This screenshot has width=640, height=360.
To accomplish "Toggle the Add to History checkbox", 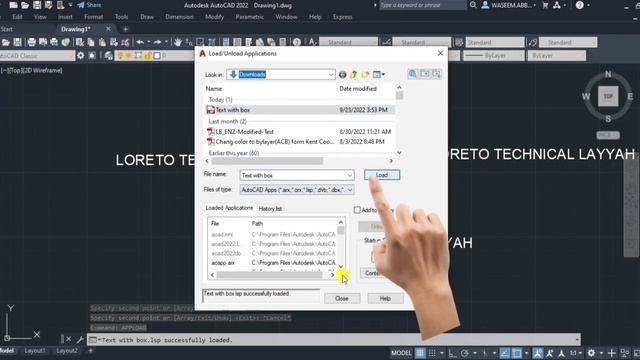I will (x=357, y=210).
